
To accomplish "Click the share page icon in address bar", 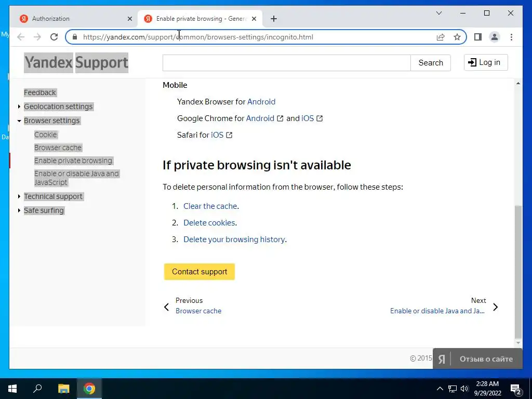I will (441, 37).
